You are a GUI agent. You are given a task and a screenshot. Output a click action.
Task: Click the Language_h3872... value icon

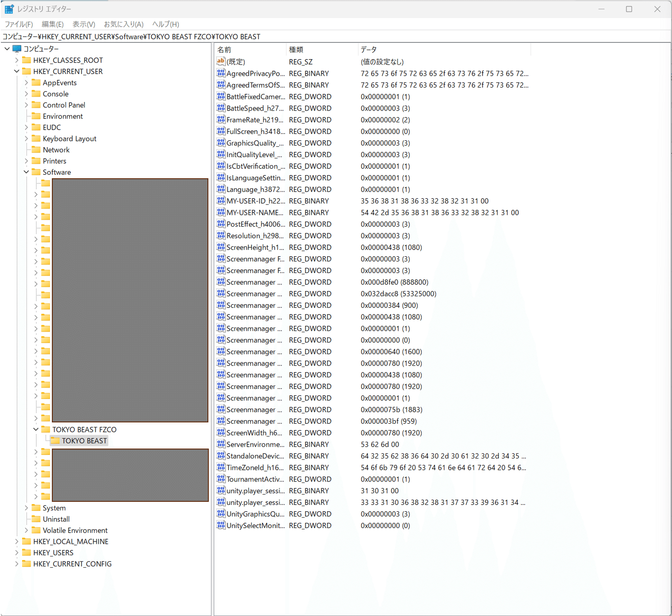coord(221,189)
